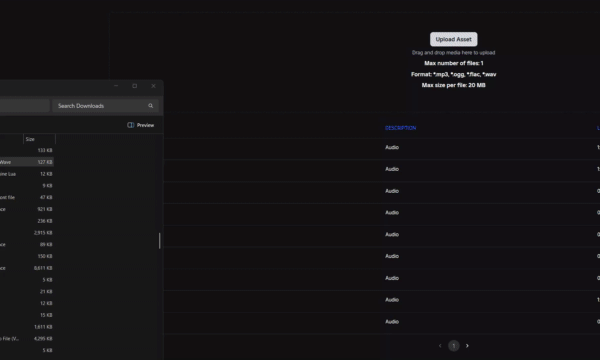The height and width of the screenshot is (360, 600).
Task: Minimize the file dialog window
Action: coord(116,86)
